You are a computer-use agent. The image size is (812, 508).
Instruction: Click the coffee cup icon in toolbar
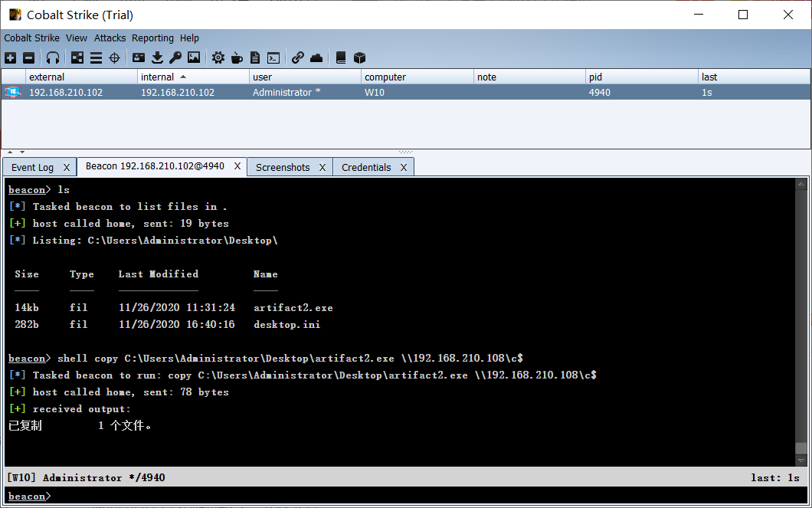237,57
